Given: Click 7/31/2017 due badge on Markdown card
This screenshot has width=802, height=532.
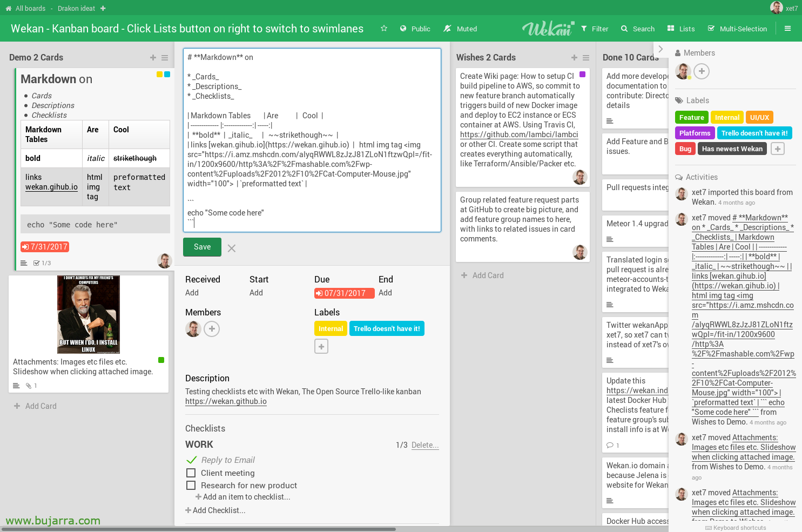Looking at the screenshot, I should point(45,247).
